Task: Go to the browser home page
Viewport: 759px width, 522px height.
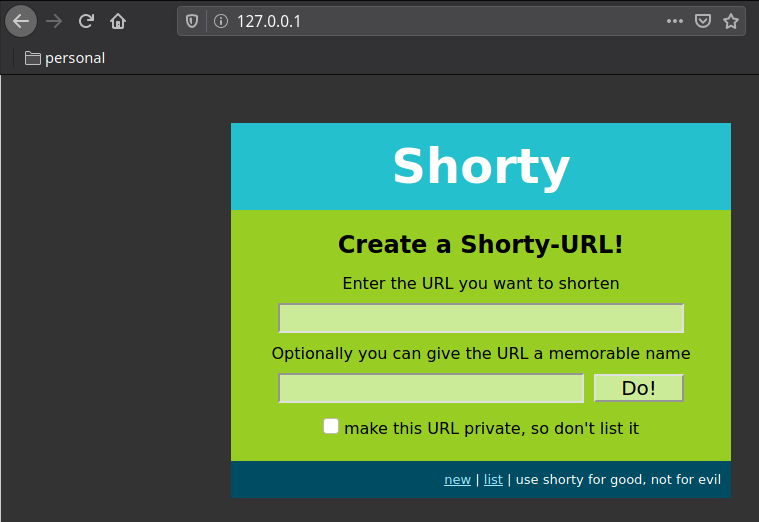Action: coord(118,21)
